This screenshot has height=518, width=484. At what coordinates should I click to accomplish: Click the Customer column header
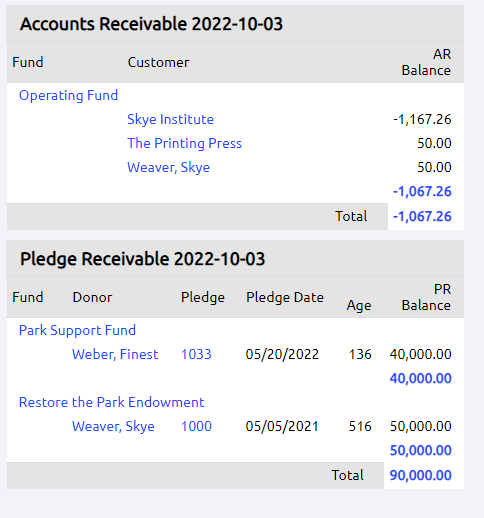158,63
